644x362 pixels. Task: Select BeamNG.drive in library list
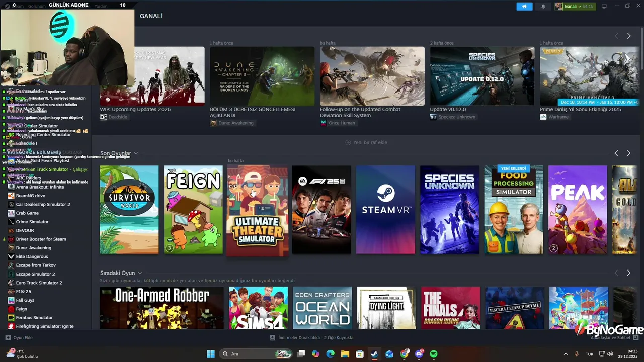(30, 196)
